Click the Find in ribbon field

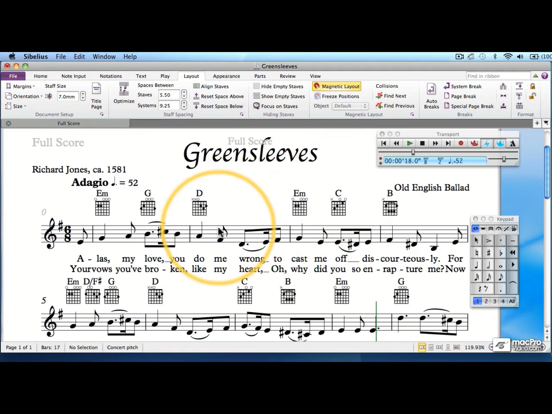tap(498, 76)
